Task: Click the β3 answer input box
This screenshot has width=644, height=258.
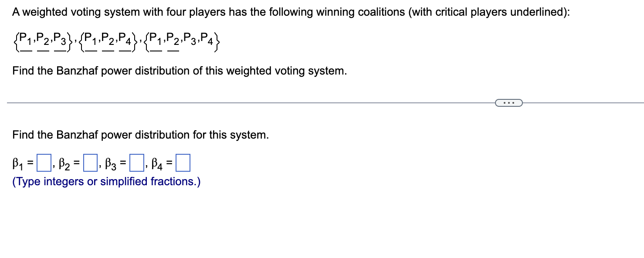Action: pyautogui.click(x=137, y=163)
